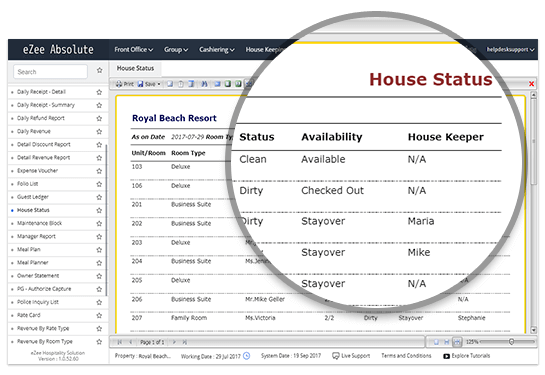Screen dimensions: 545x375
Task: Open Guest Ledger report
Action: click(x=33, y=197)
